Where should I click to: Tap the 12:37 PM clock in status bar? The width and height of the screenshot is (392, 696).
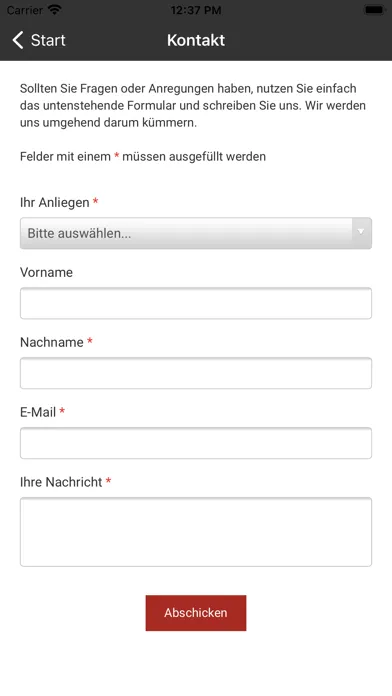(x=196, y=10)
